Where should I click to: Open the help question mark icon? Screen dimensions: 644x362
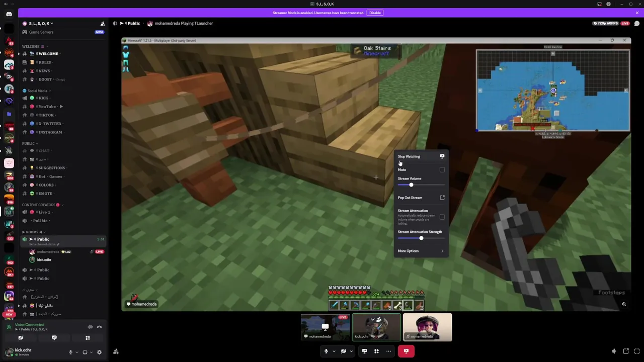tap(608, 4)
